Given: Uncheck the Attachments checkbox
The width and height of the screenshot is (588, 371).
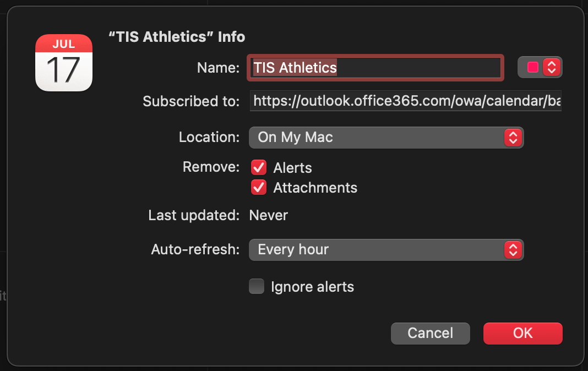Looking at the screenshot, I should coord(259,188).
